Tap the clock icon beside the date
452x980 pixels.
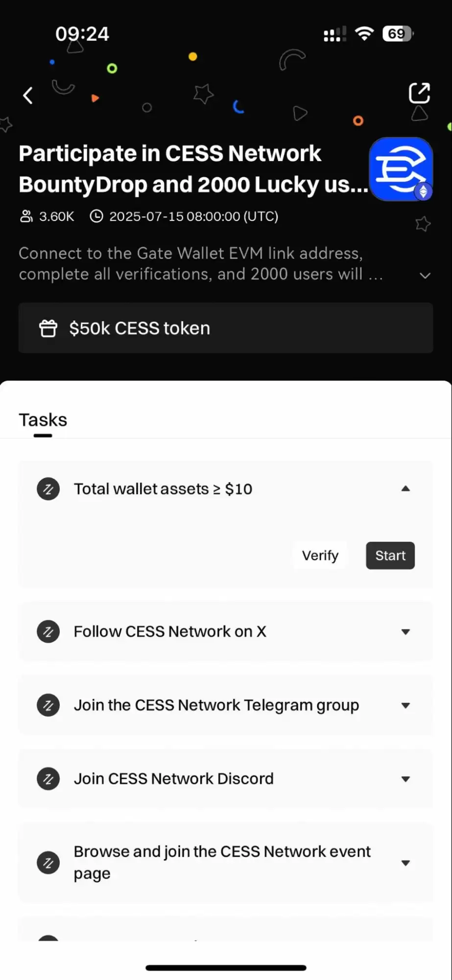pyautogui.click(x=96, y=216)
